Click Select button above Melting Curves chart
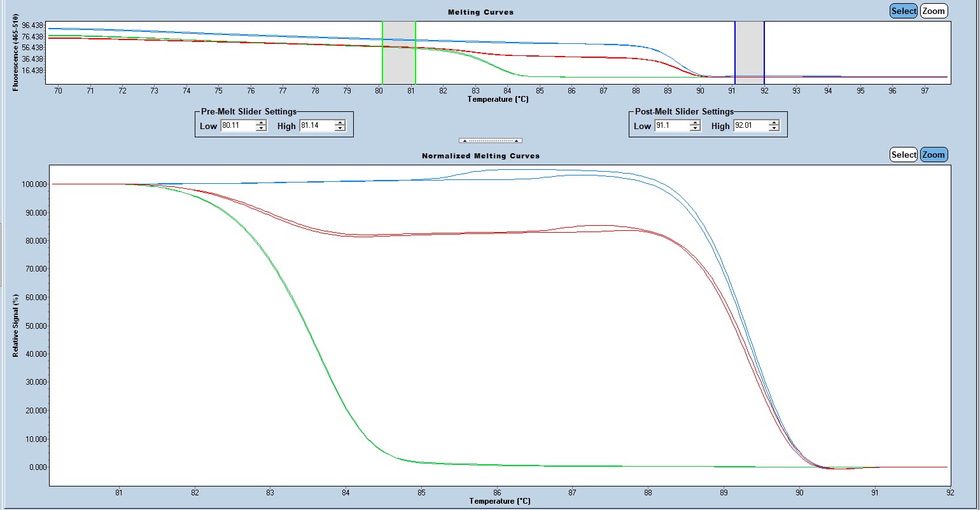The width and height of the screenshot is (980, 510). (x=903, y=11)
